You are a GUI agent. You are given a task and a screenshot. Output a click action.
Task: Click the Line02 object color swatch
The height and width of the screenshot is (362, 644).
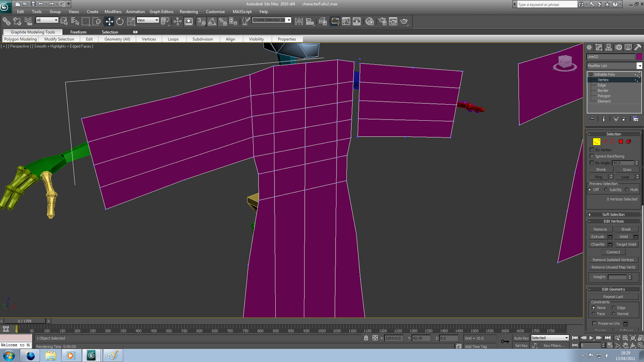[639, 57]
